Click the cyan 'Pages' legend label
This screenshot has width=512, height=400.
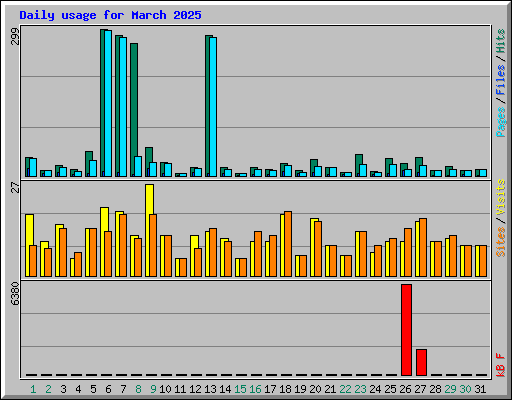[x=500, y=122]
